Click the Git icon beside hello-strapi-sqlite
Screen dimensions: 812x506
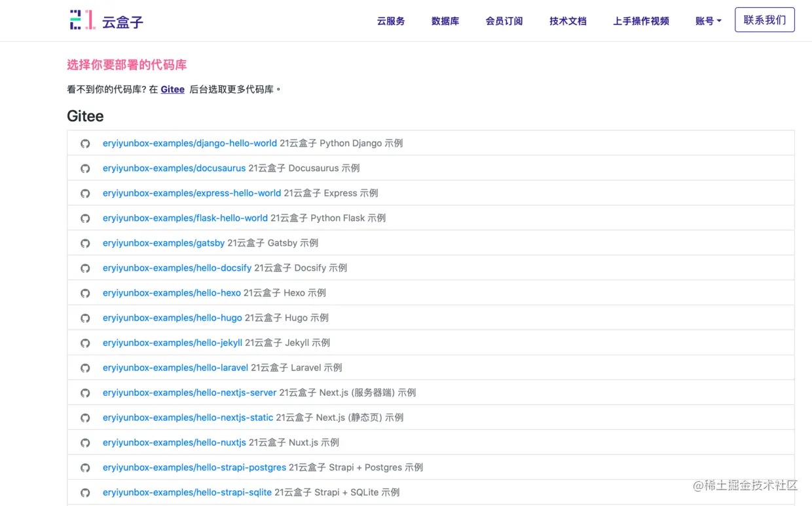click(85, 492)
